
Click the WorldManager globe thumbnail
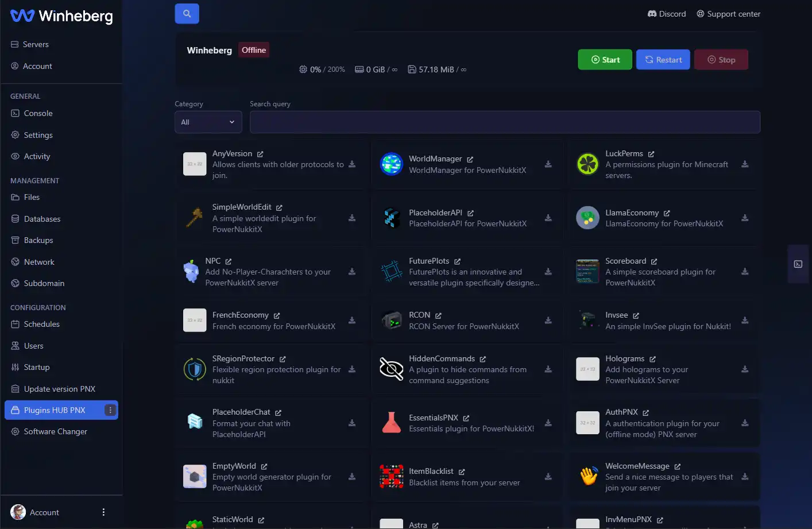coord(391,164)
